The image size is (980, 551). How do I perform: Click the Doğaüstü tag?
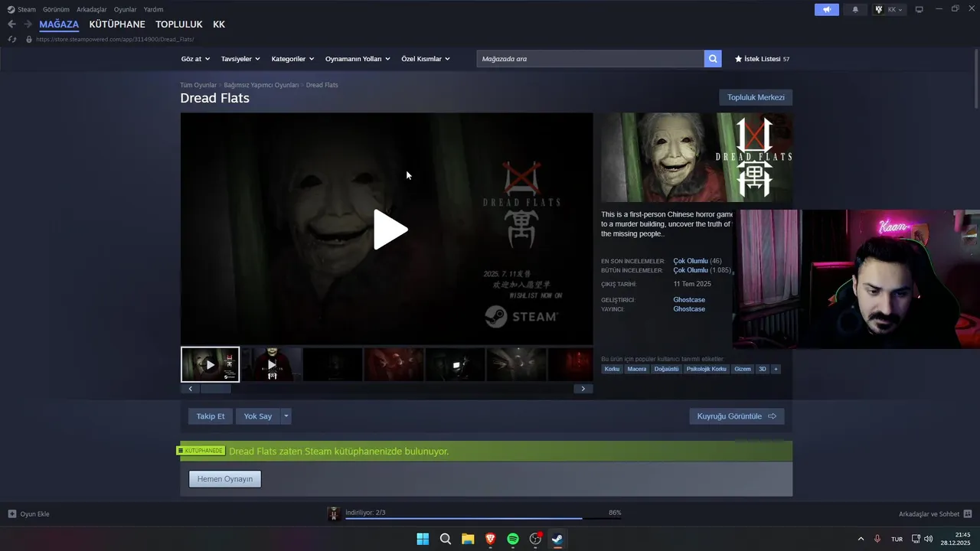(666, 369)
